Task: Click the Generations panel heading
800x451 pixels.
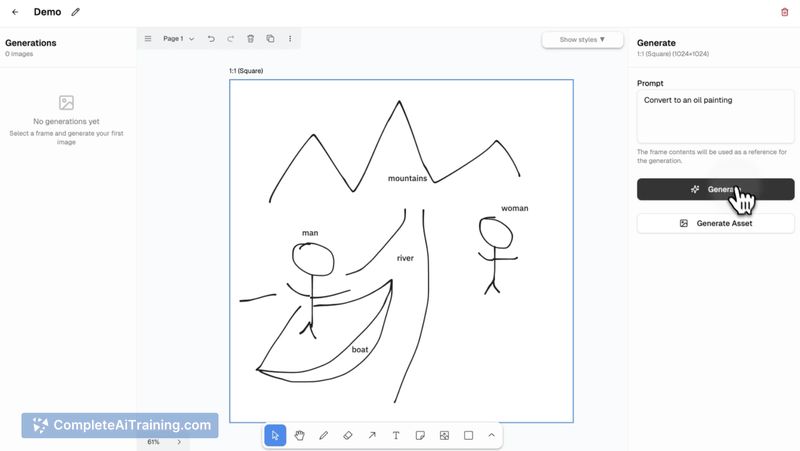Action: click(x=31, y=43)
